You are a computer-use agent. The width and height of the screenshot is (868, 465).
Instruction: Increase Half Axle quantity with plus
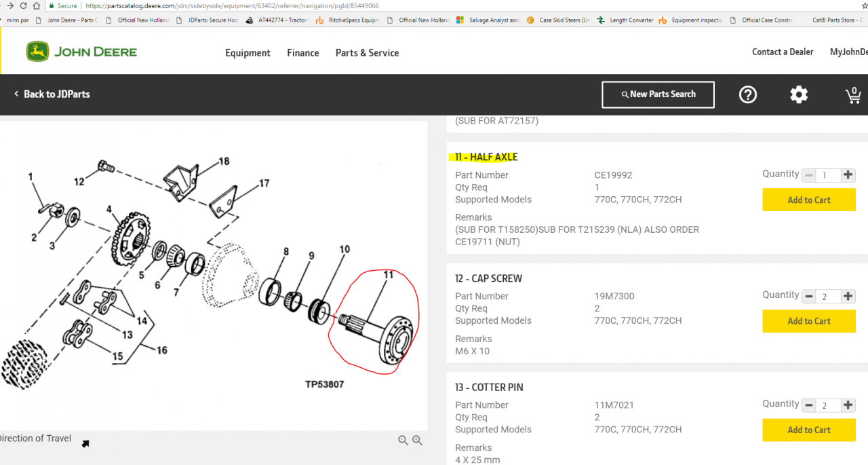pyautogui.click(x=848, y=175)
